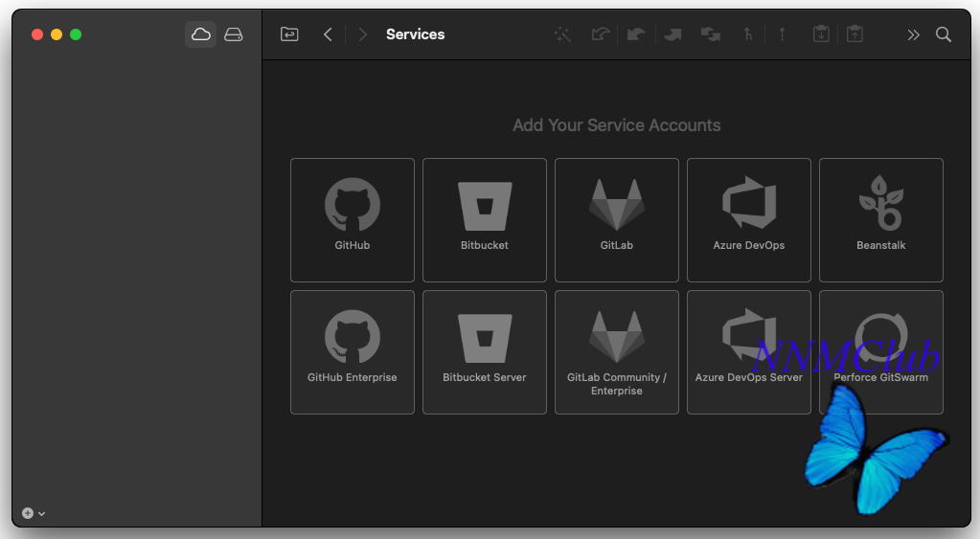Click the Pull toolbar icon
The image size is (980, 539).
click(636, 34)
